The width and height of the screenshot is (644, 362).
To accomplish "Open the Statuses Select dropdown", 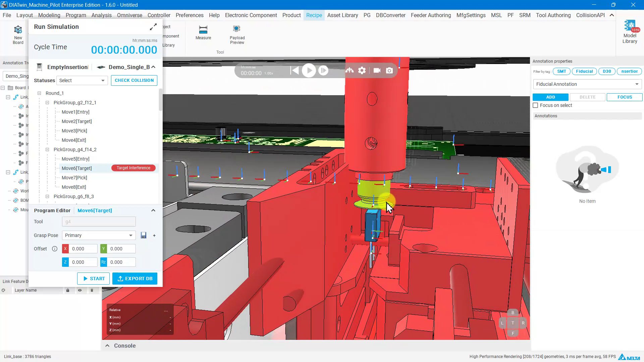I will (x=82, y=80).
